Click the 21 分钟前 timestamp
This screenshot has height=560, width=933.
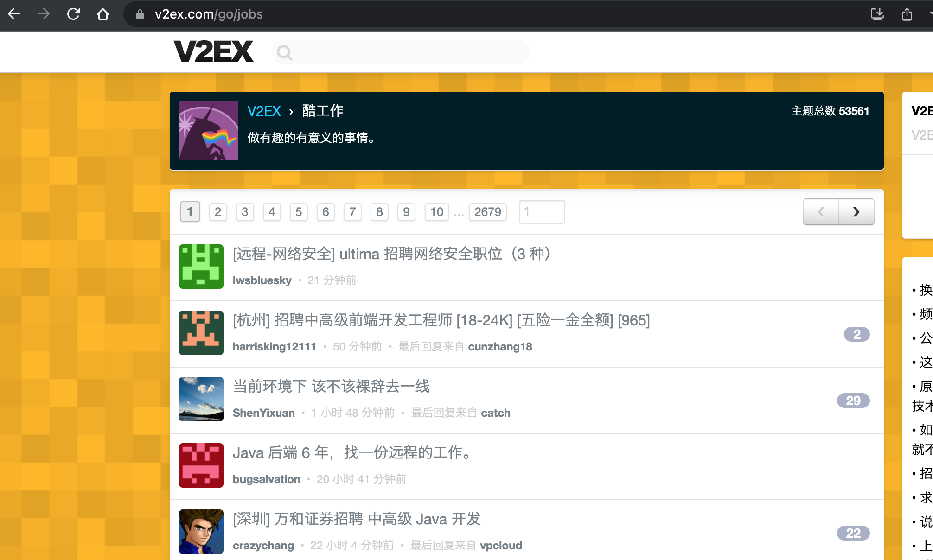(332, 280)
